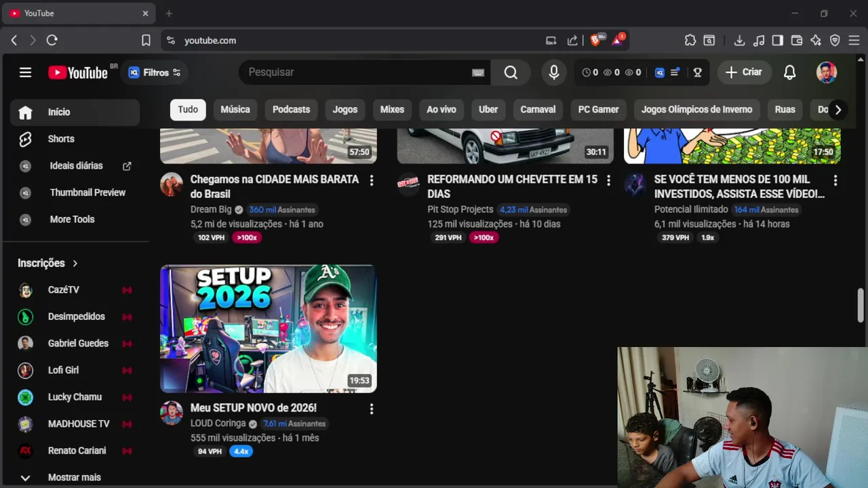Open Thumbnail Preview in the sidebar
This screenshot has height=488, width=868.
coord(75,192)
